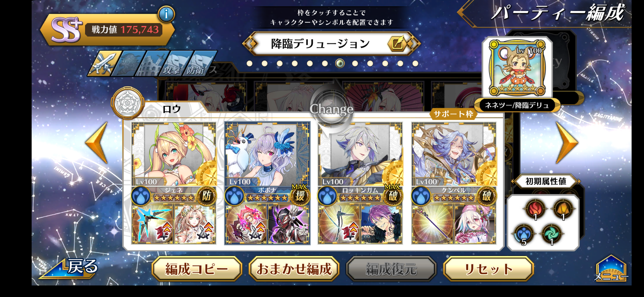Image resolution: width=644 pixels, height=297 pixels.
Task: Click おまかせ編成 auto-formation button
Action: [x=294, y=269]
